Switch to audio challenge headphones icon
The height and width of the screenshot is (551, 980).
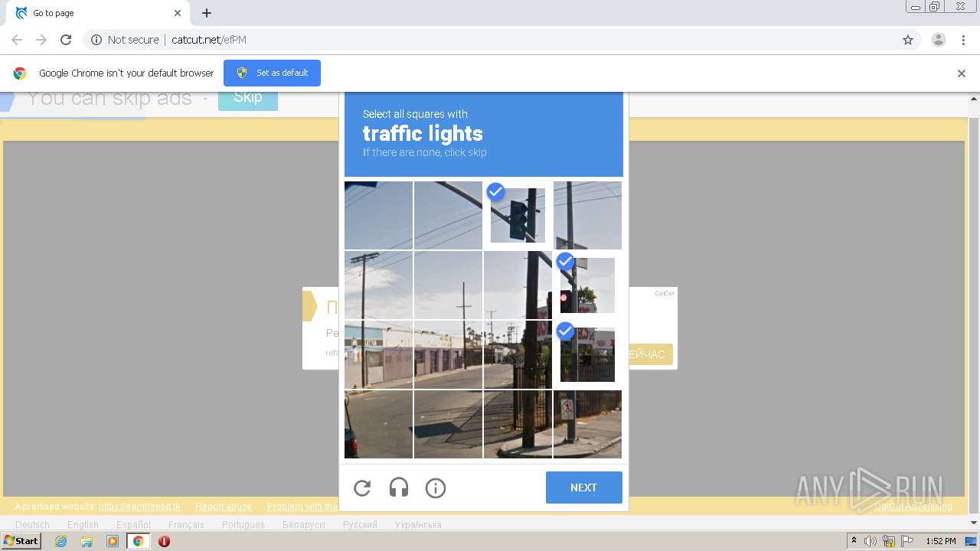point(399,488)
